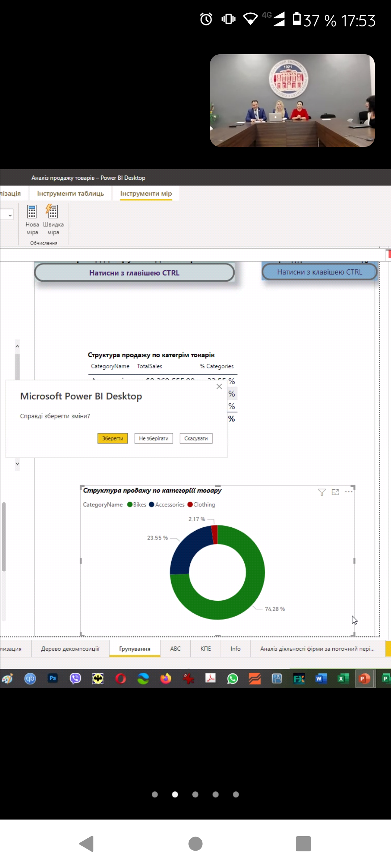Click Зберегти in the save dialog
Viewport: 391px width, 868px height.
[113, 438]
